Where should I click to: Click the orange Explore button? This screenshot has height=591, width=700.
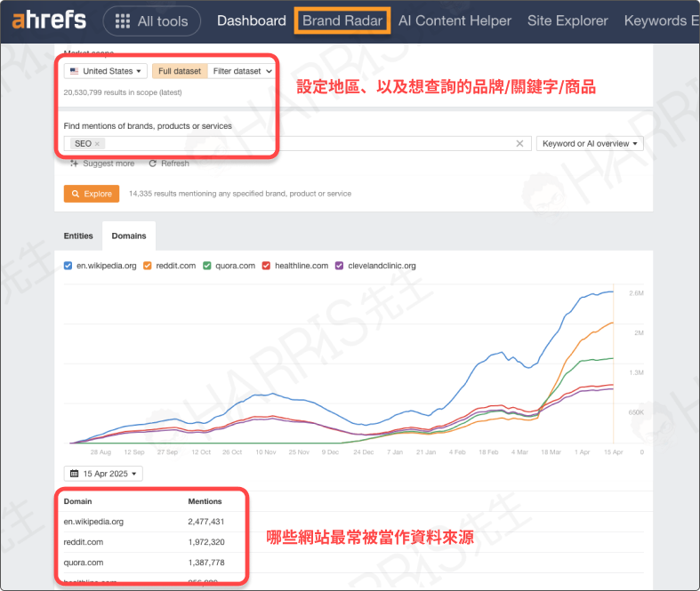(x=92, y=194)
